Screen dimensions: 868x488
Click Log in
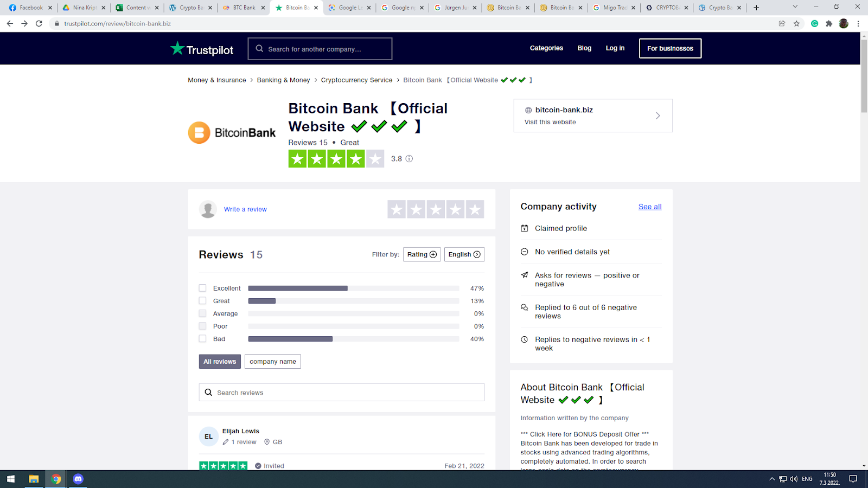615,48
